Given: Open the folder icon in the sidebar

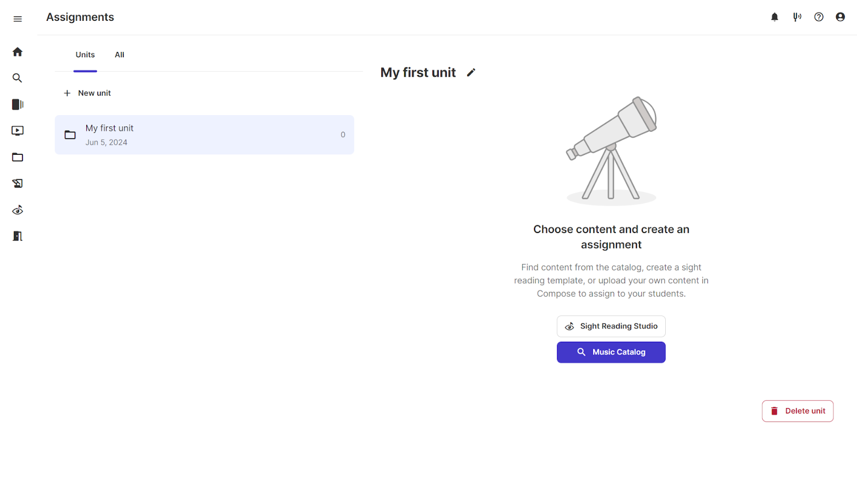Looking at the screenshot, I should coord(18,157).
